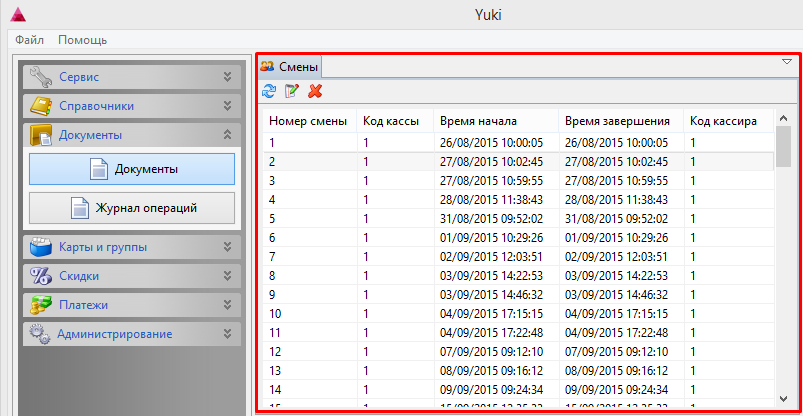Click the gears icon beside Администрирование
The width and height of the screenshot is (803, 416).
click(40, 334)
